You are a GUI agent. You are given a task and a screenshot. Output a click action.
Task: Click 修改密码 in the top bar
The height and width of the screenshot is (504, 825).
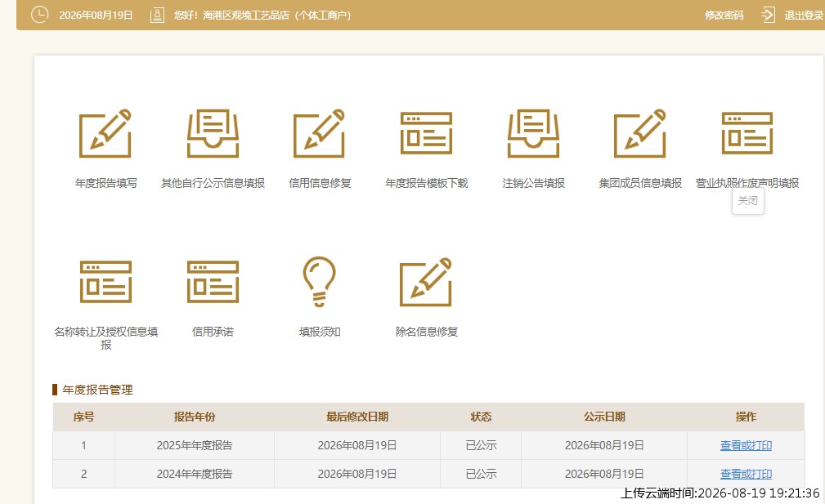(x=724, y=16)
